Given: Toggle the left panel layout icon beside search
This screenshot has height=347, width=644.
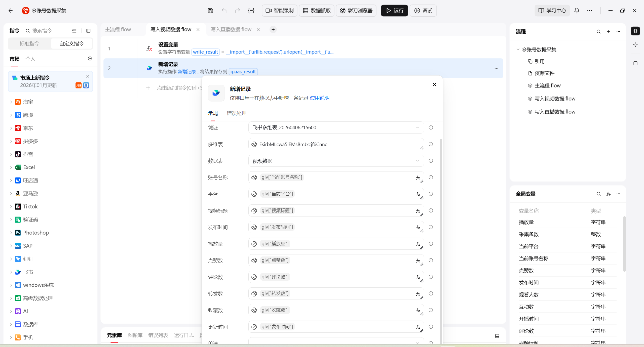Looking at the screenshot, I should (x=88, y=31).
